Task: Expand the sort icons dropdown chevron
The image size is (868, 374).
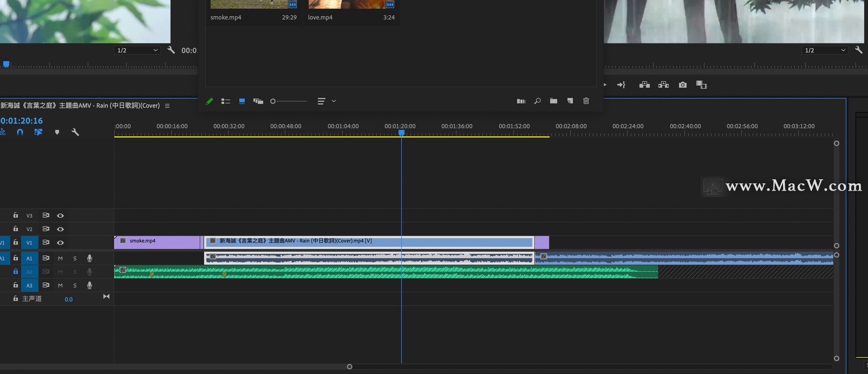Action: point(334,101)
